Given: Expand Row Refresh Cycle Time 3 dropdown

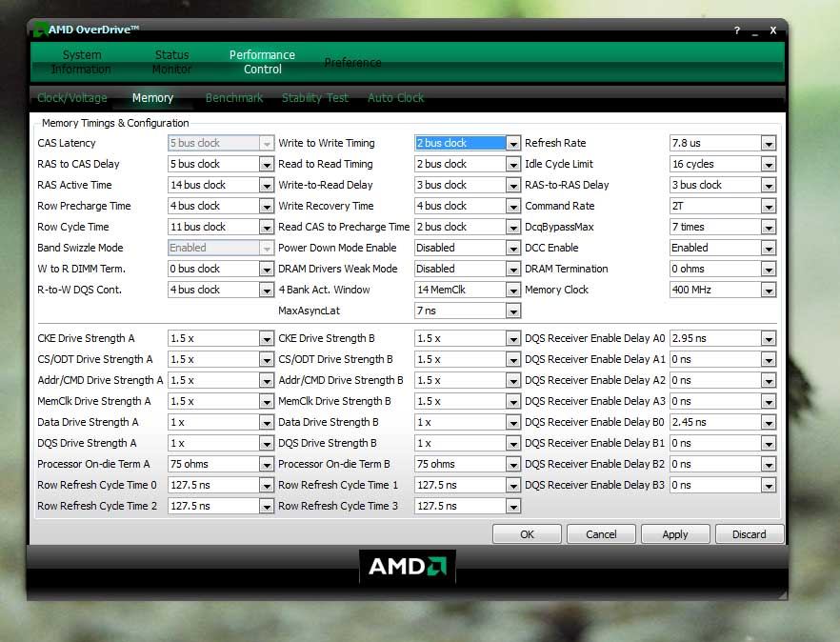Looking at the screenshot, I should point(513,506).
